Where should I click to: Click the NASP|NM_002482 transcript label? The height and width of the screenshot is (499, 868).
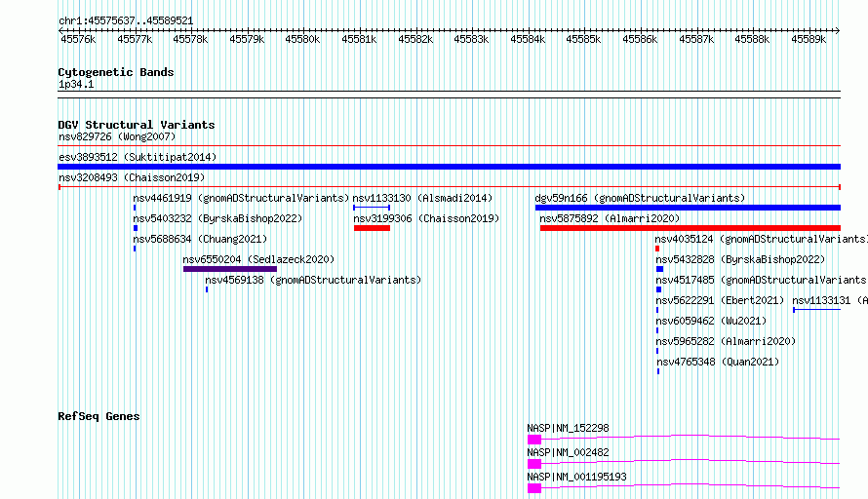pos(568,452)
